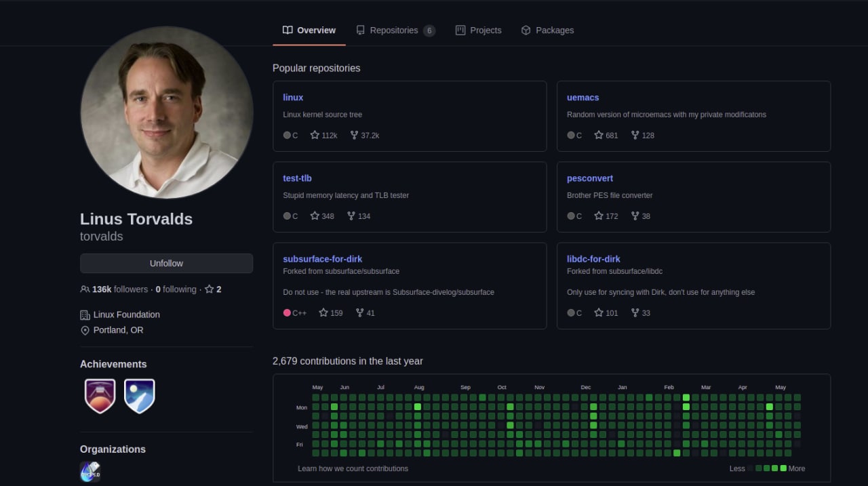The height and width of the screenshot is (486, 868).
Task: Click the 2,679 contributions heading
Action: coord(348,361)
